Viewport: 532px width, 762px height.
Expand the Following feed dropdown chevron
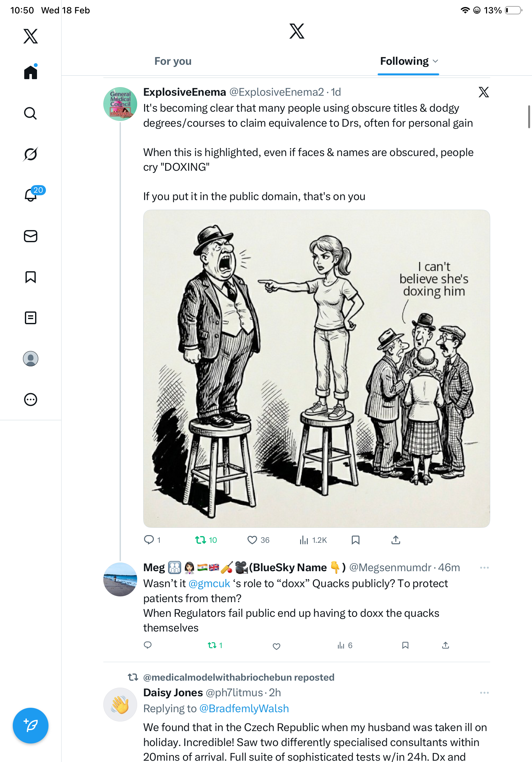point(436,61)
